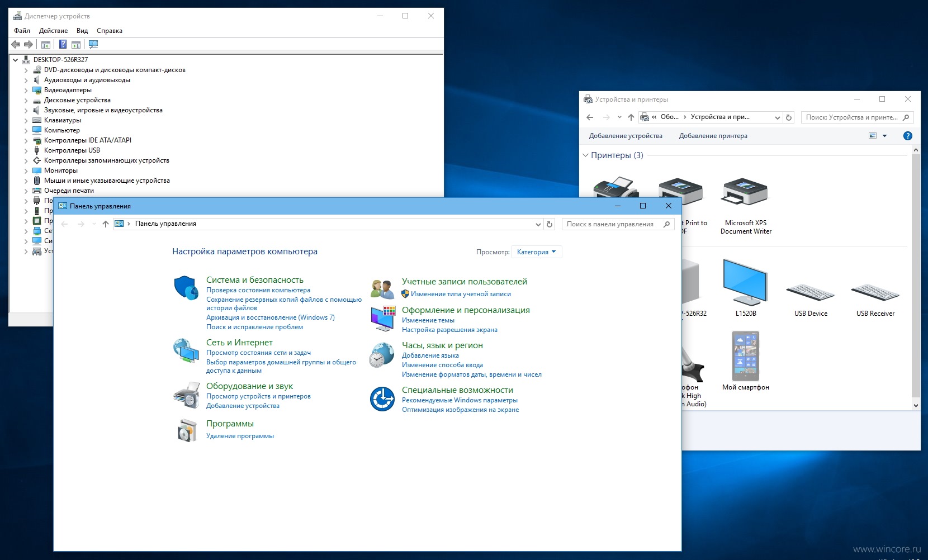The image size is (928, 560).
Task: Open Изменение типа учетной записи link
Action: pyautogui.click(x=461, y=294)
